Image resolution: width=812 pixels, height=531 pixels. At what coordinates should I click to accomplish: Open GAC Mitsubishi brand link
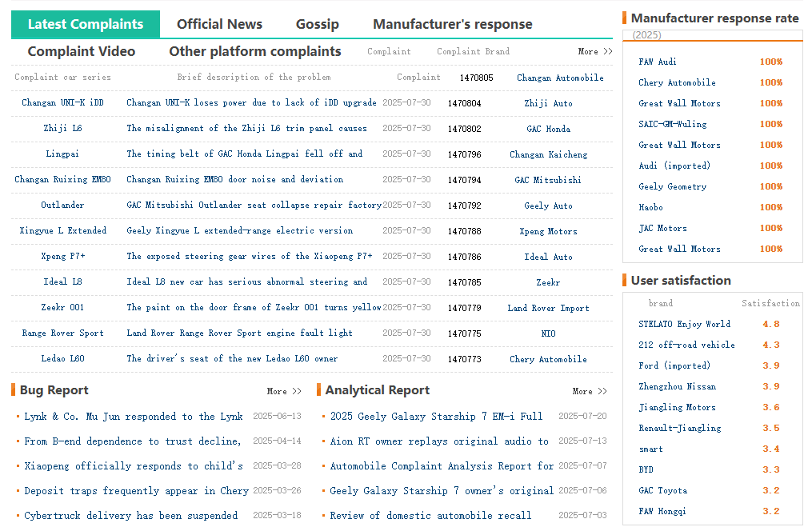548,180
